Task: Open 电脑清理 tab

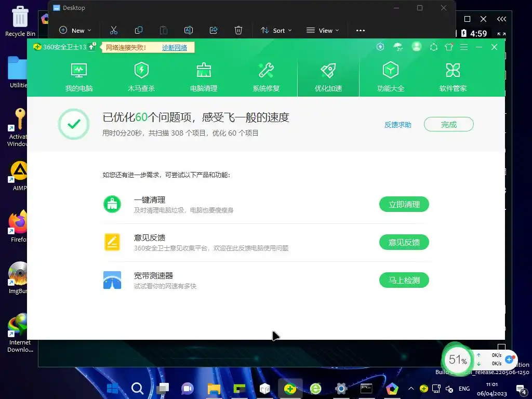Action: point(204,77)
